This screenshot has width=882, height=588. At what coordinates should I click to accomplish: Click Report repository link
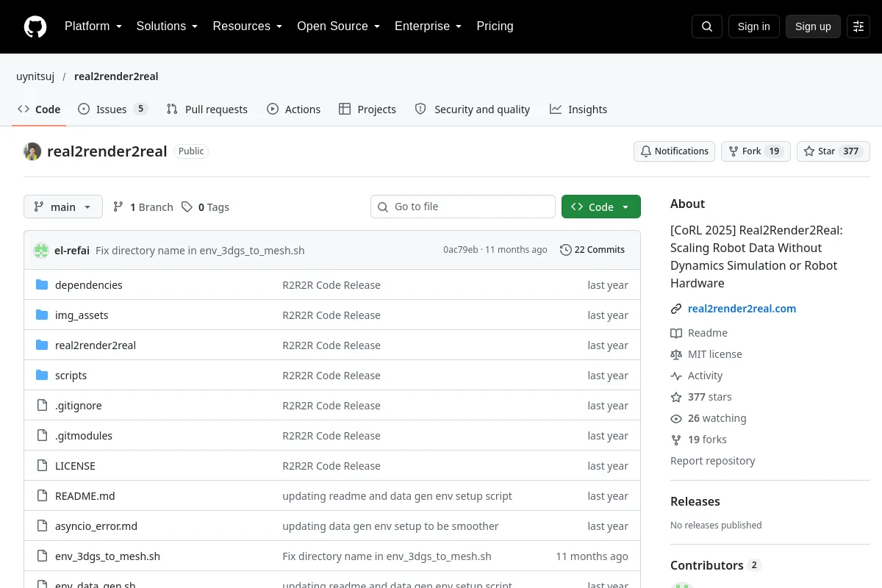coord(713,461)
